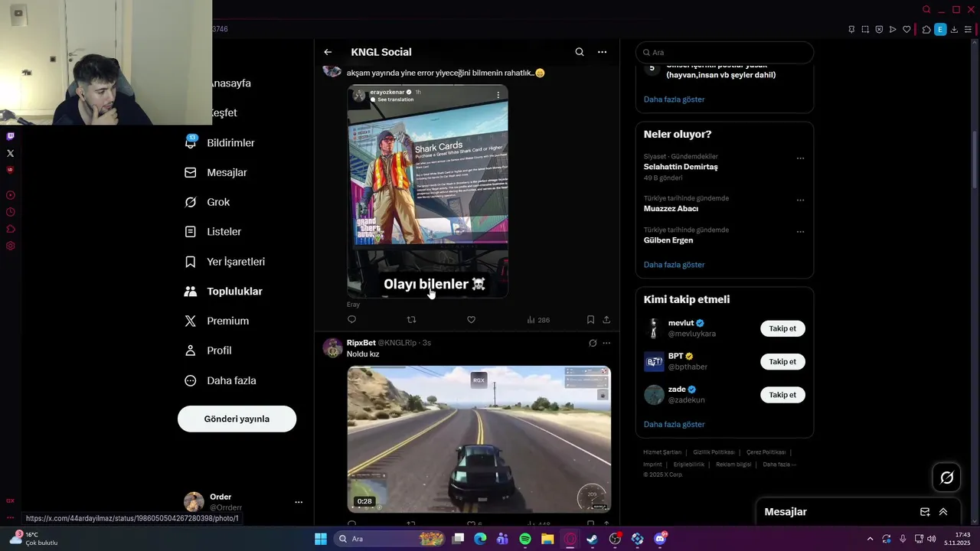Open Mesajlar in left navigation
This screenshot has height=551, width=980.
(x=216, y=173)
